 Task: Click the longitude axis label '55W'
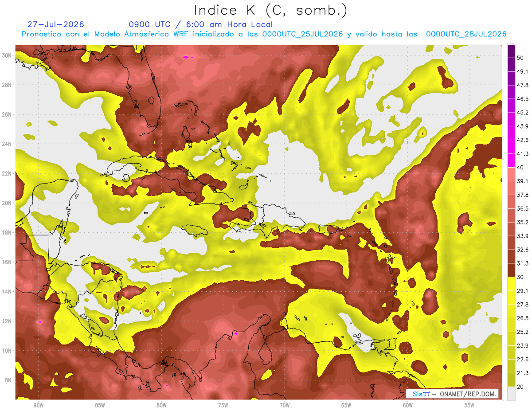coord(469,405)
